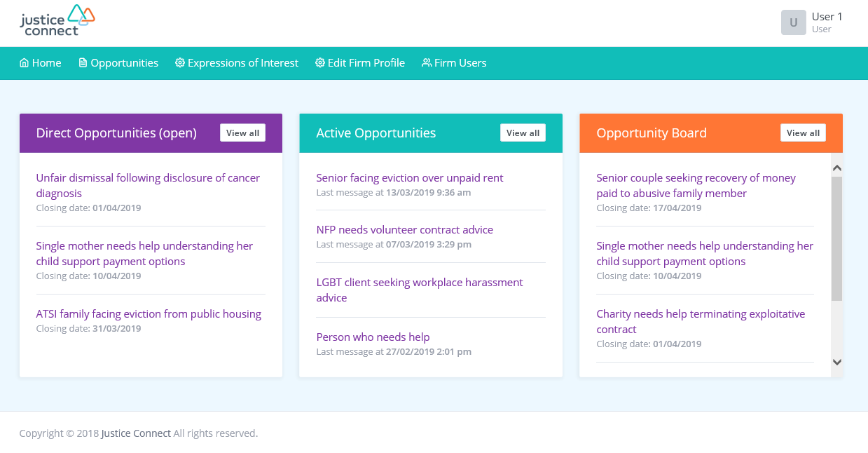Viewport: 868px width, 453px height.
Task: Click the gear icon next to Expressions of Interest
Action: coord(180,62)
